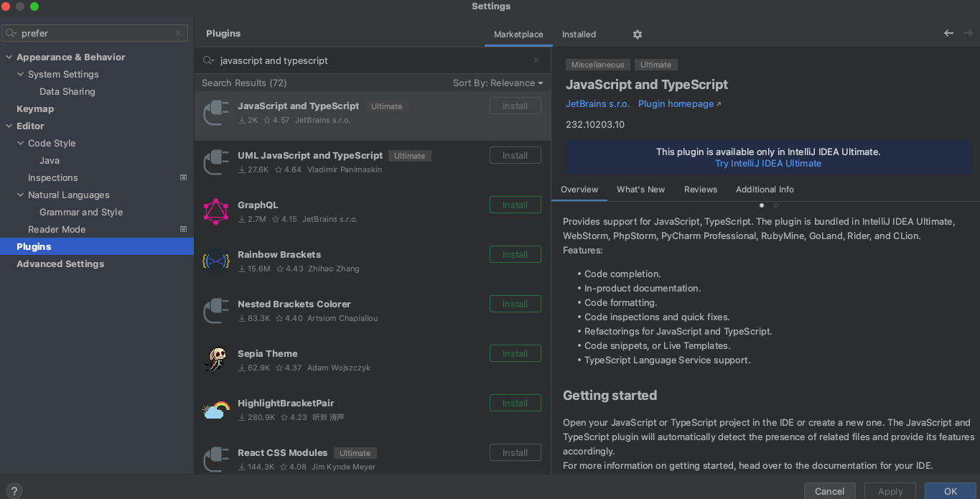Image resolution: width=980 pixels, height=499 pixels.
Task: Click Install for JavaScript and TypeScript
Action: 515,106
